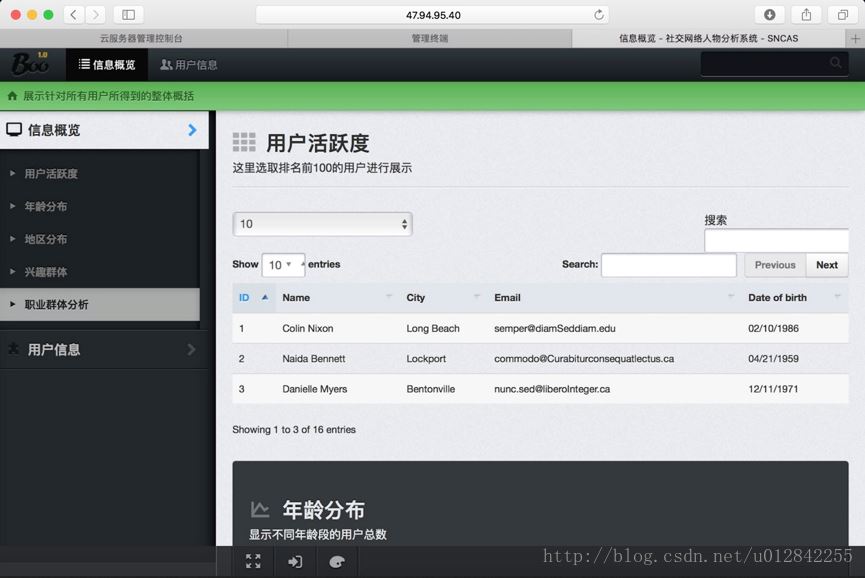Click the sign-out arrow icon in bottom bar

click(295, 562)
